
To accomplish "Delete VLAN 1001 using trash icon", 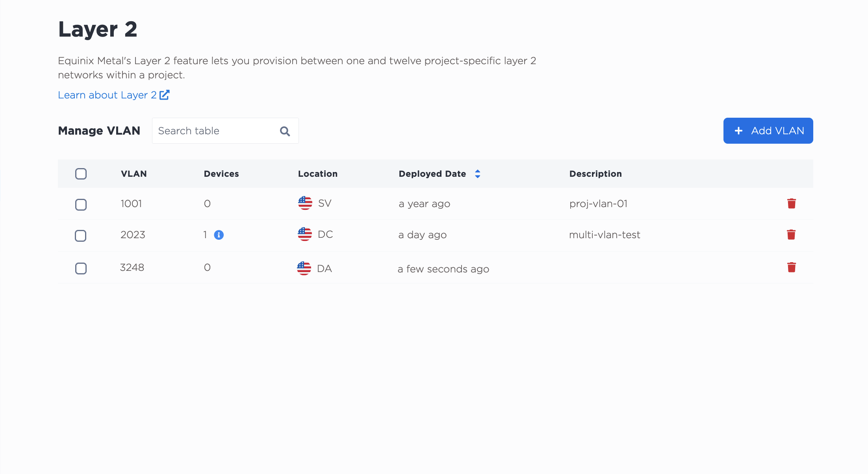I will tap(792, 204).
